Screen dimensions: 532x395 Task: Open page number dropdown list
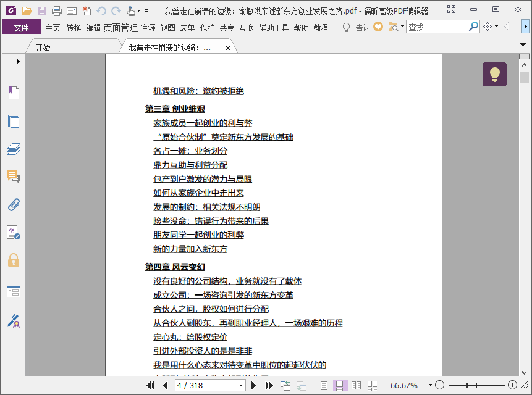pyautogui.click(x=241, y=385)
